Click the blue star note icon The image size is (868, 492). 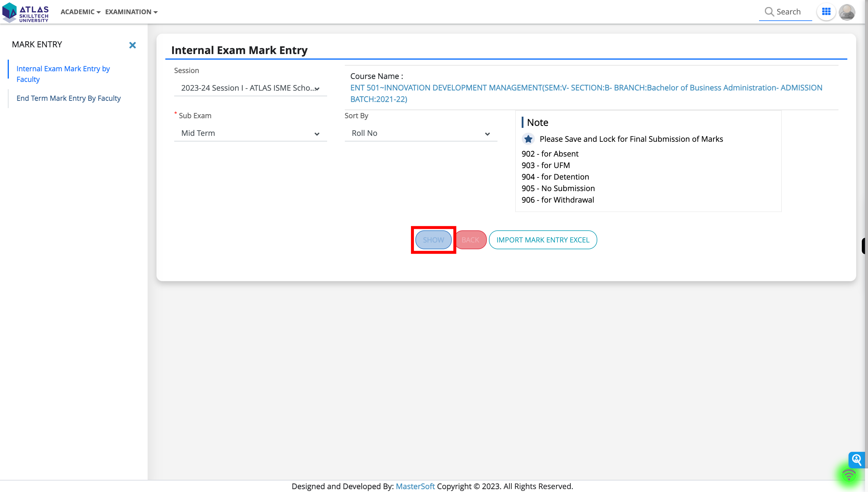point(528,139)
